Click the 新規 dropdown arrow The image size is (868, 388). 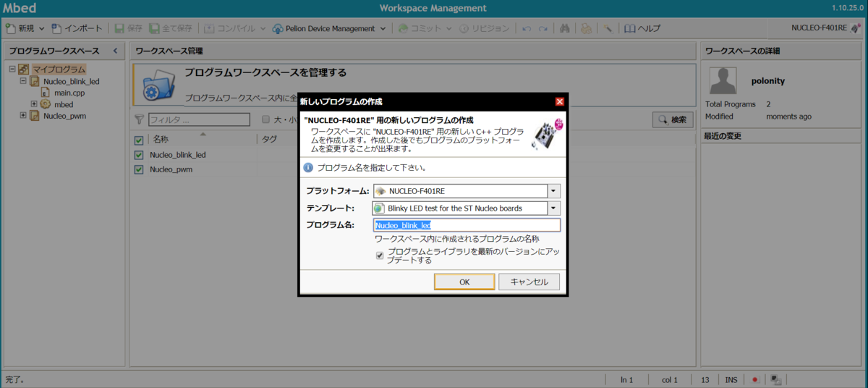[41, 29]
